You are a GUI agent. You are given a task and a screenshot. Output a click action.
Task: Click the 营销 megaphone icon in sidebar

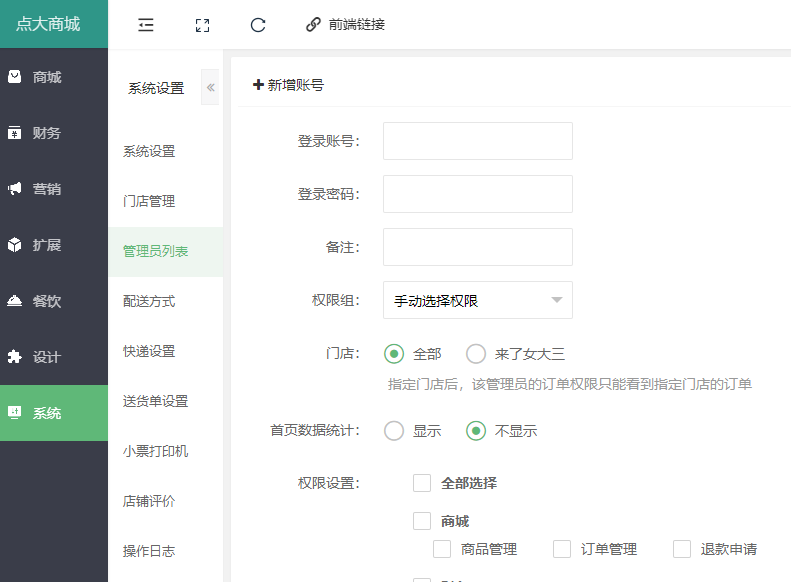(x=15, y=189)
